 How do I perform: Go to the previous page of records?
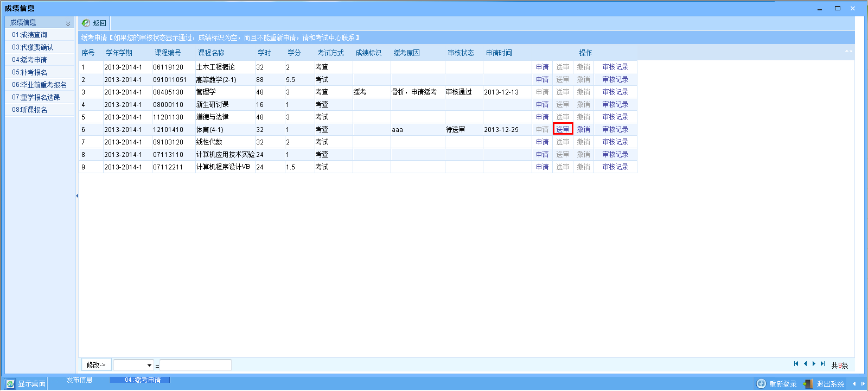[x=805, y=364]
